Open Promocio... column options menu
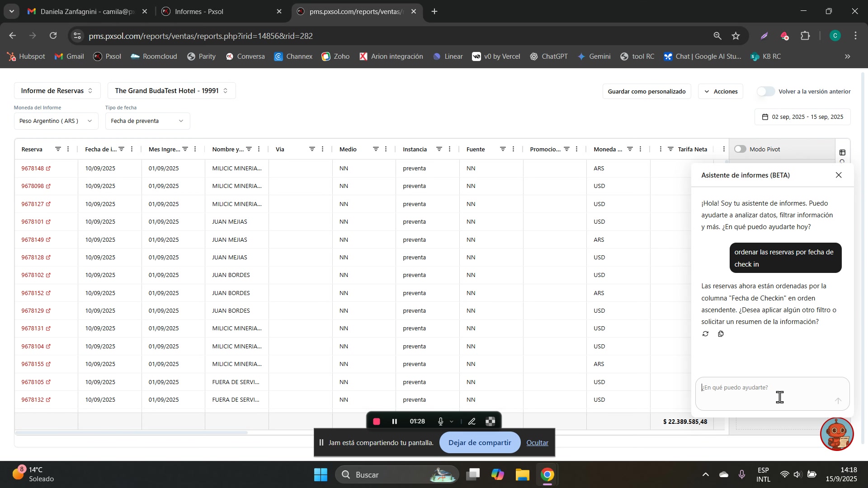 click(577, 149)
